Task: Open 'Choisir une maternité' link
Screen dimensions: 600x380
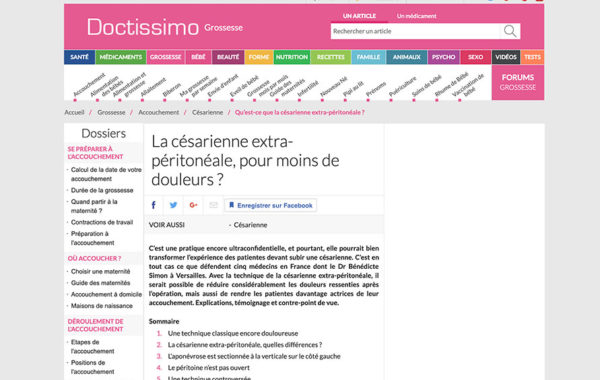Action: tap(100, 271)
